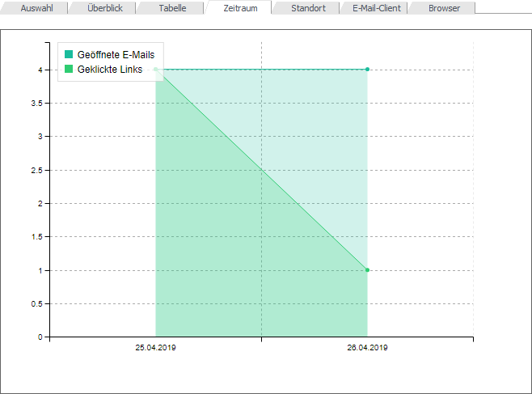The height and width of the screenshot is (394, 532).
Task: Switch to the Auswahl tab
Action: click(32, 8)
